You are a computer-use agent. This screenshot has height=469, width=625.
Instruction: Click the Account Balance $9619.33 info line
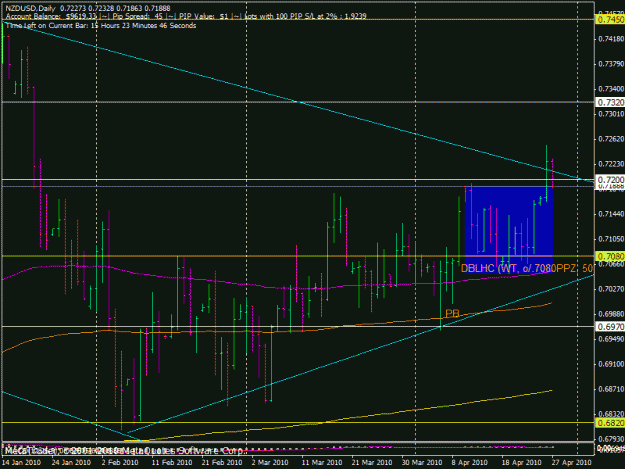click(186, 16)
